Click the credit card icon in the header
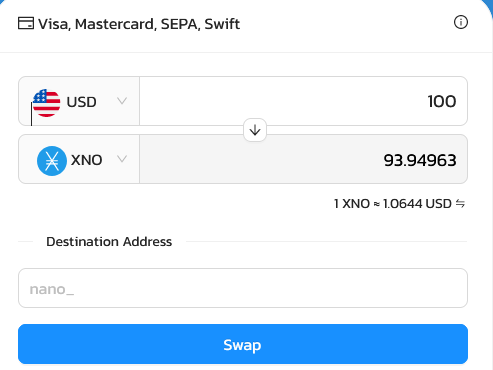The width and height of the screenshot is (493, 370). pyautogui.click(x=26, y=23)
